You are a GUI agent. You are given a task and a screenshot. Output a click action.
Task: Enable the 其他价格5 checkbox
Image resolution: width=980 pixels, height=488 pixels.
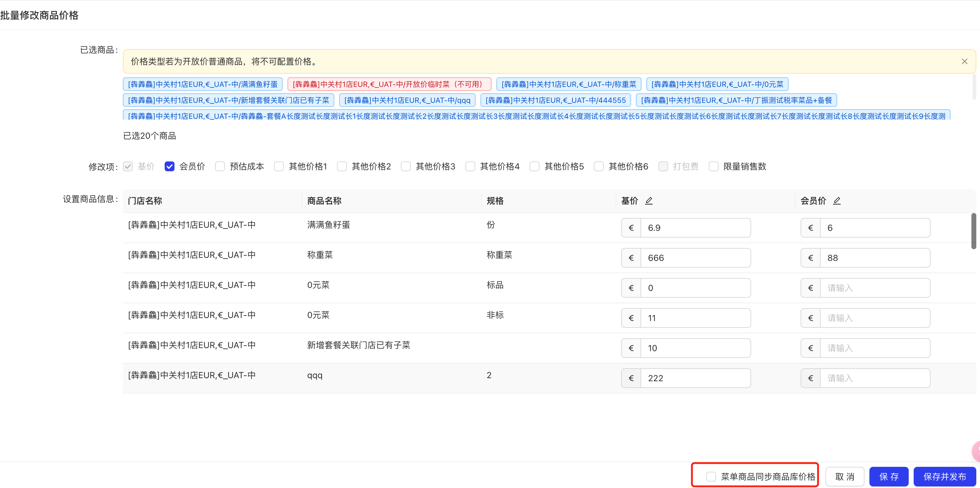[x=535, y=166]
